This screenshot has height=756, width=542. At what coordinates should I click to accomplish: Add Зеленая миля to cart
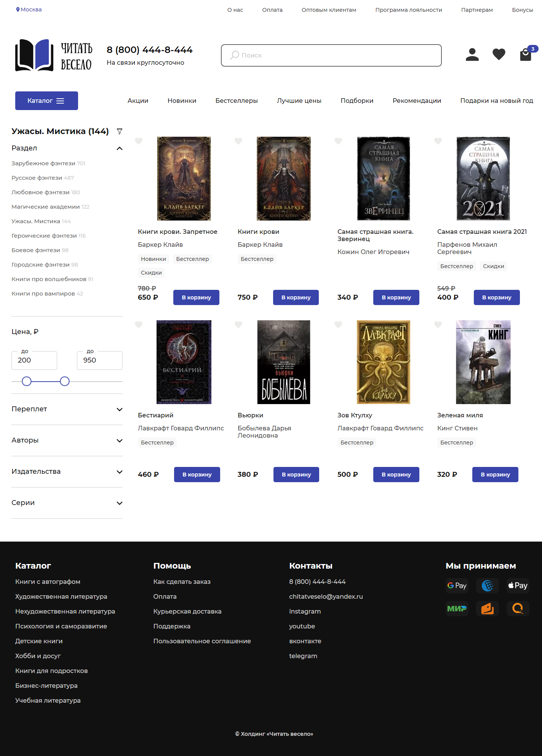click(495, 475)
